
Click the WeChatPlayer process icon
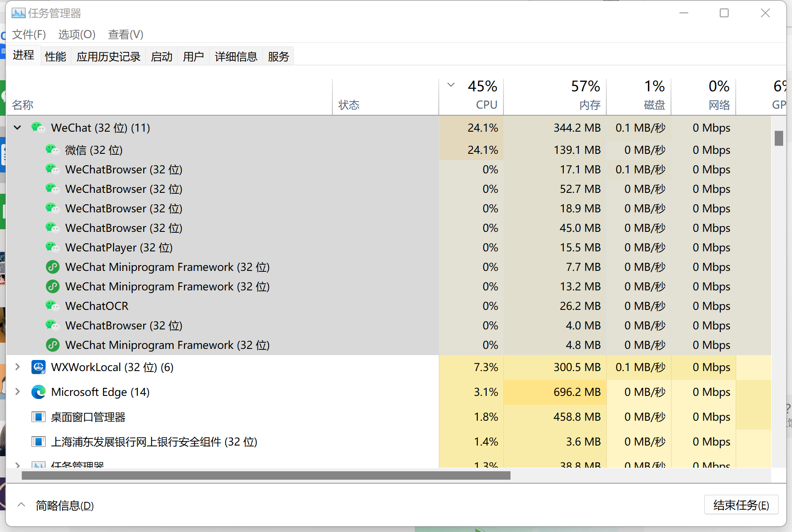tap(53, 247)
